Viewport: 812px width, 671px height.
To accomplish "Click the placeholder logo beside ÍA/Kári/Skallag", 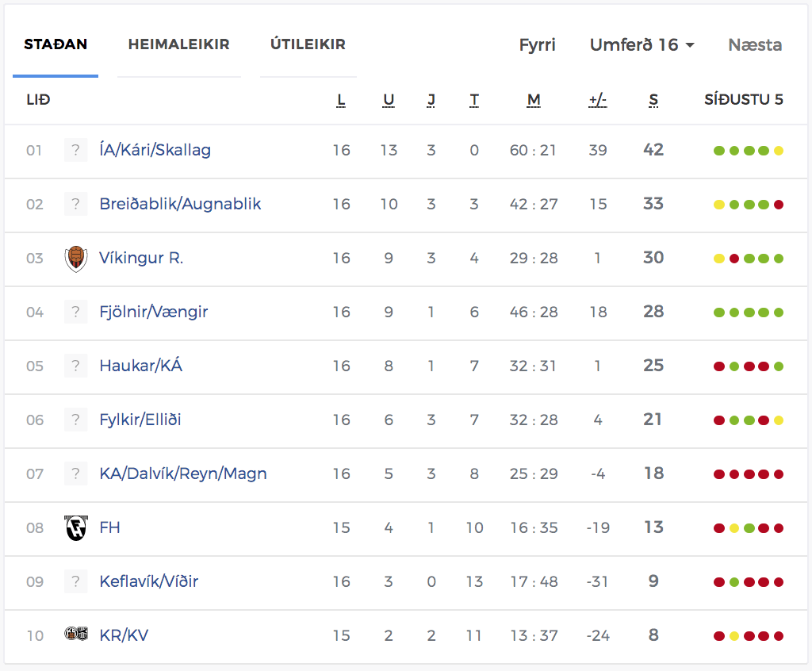I will pyautogui.click(x=75, y=150).
